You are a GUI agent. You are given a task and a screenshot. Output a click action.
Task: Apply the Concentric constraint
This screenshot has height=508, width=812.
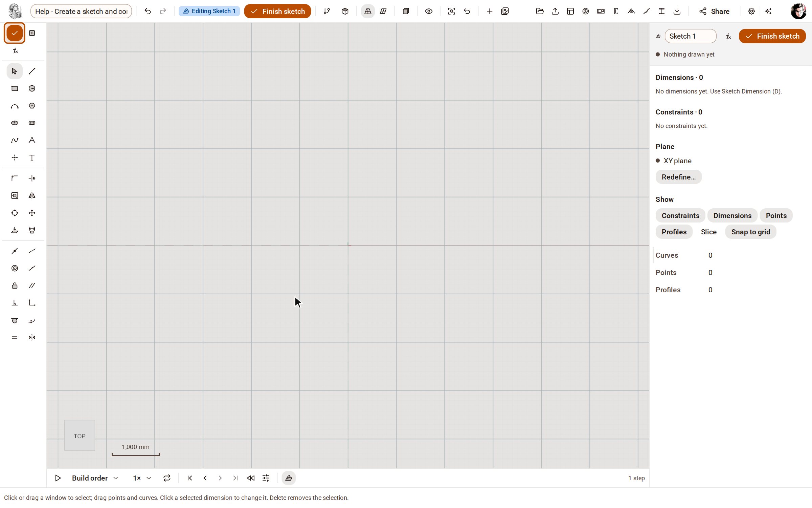15,268
